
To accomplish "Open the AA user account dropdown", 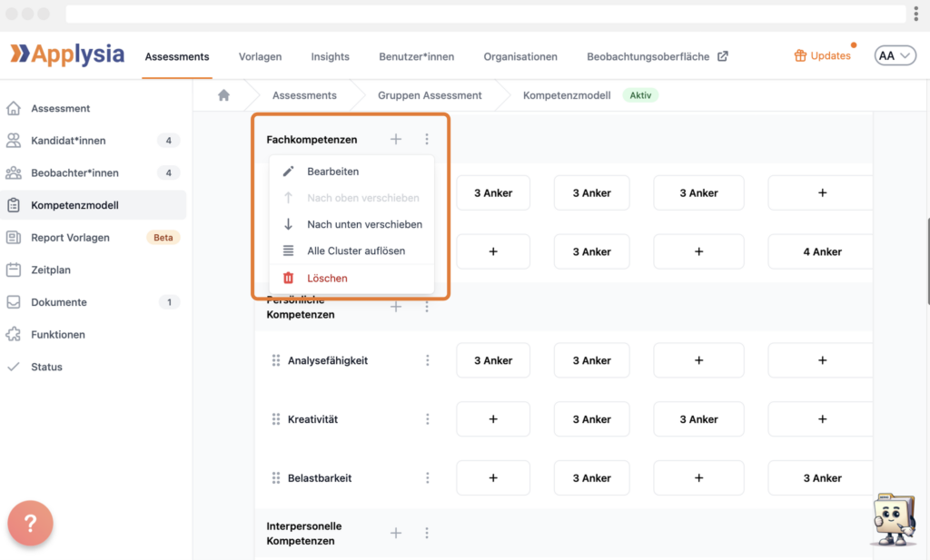I will (895, 55).
